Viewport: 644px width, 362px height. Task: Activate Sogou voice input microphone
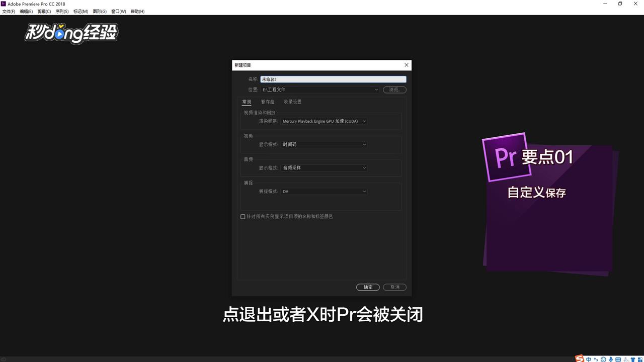coord(611,359)
